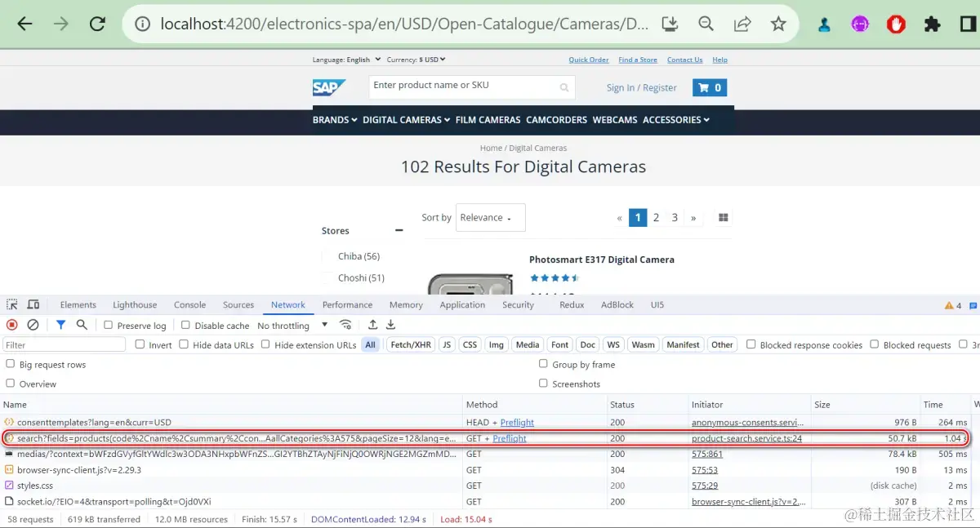Image resolution: width=980 pixels, height=528 pixels.
Task: Open the Sources tab
Action: 238,304
